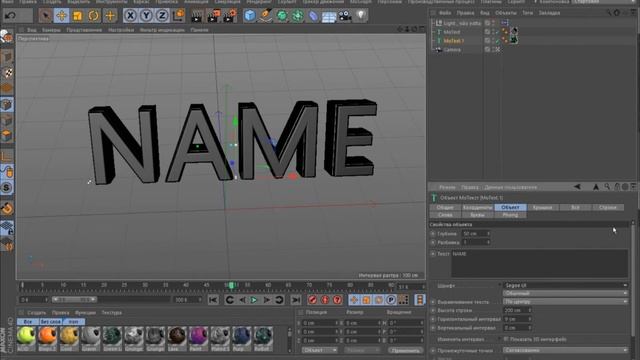Toggle visibility checkbox of Camera object
640x360 pixels.
[x=487, y=49]
